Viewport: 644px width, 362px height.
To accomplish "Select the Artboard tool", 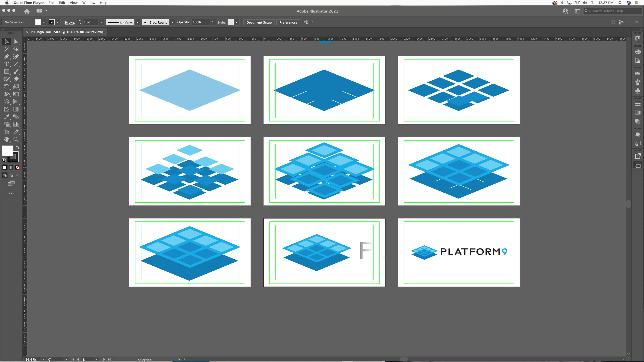I will coord(6,132).
